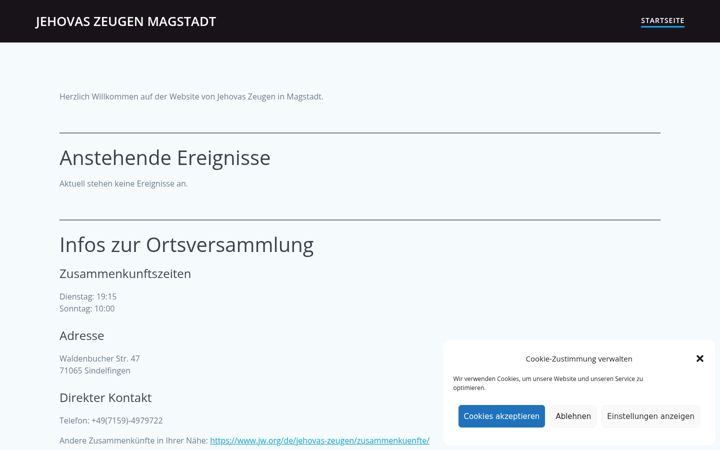The image size is (720, 450).
Task: Select the Waldenbucher Str. 47 address line
Action: 99,359
